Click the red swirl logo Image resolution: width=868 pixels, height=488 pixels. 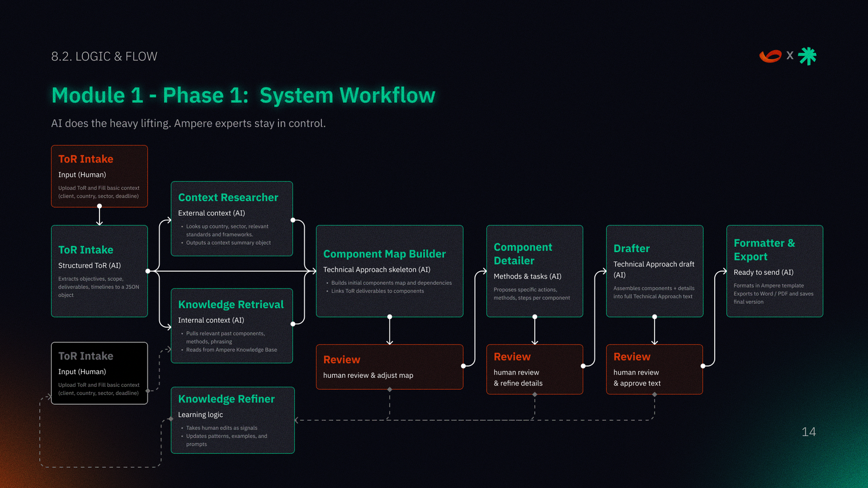pos(770,56)
